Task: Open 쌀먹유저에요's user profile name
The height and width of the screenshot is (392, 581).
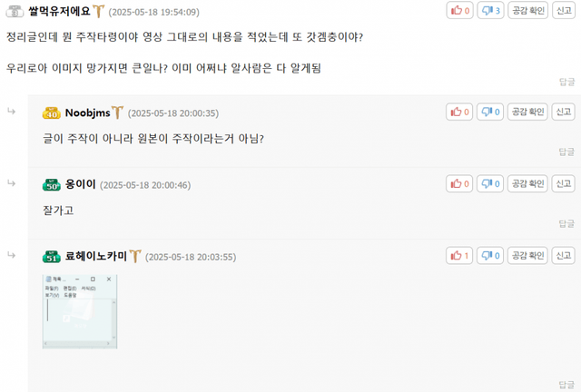Action: pyautogui.click(x=59, y=11)
